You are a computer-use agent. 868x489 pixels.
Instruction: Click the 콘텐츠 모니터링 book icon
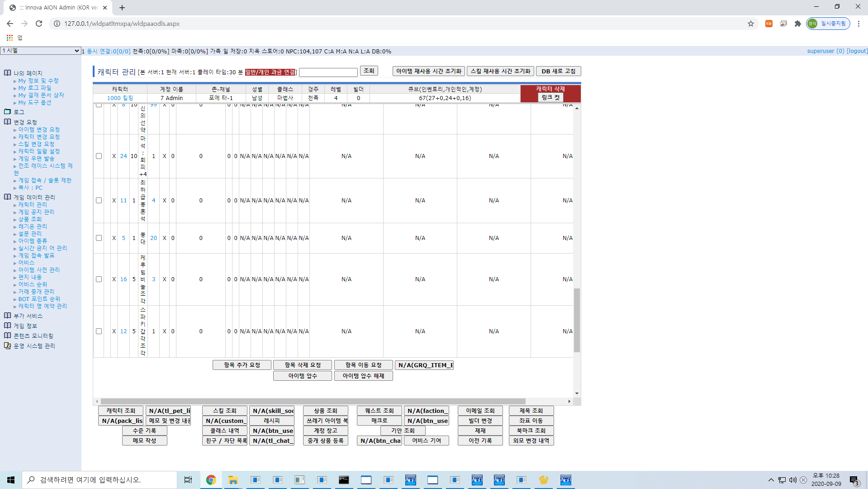[7, 336]
